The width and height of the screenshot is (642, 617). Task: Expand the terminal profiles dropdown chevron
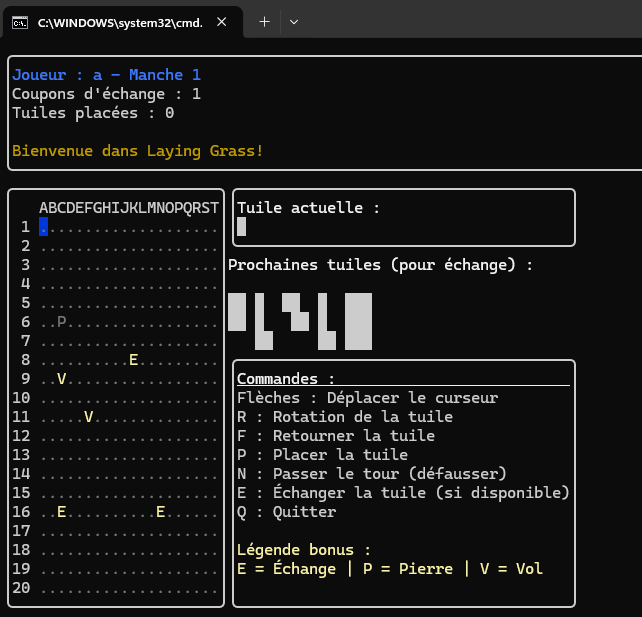(x=293, y=21)
